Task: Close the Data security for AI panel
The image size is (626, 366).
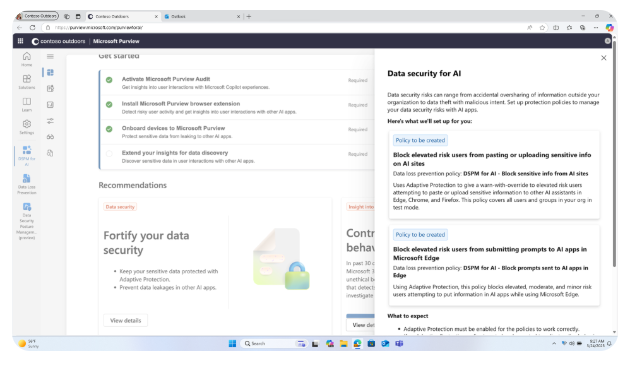Action: pos(604,58)
